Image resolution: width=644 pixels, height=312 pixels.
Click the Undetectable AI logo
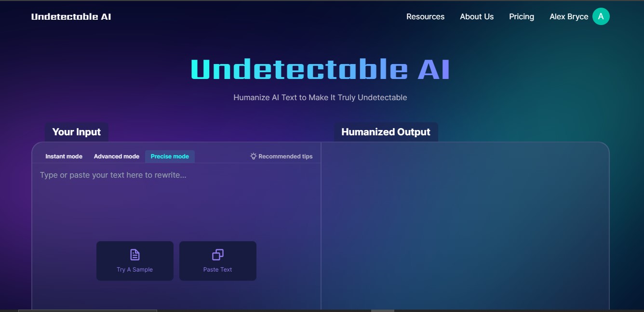(70, 16)
